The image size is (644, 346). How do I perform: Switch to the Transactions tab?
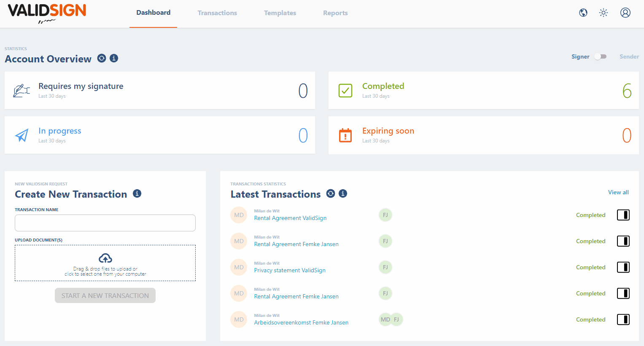point(217,13)
